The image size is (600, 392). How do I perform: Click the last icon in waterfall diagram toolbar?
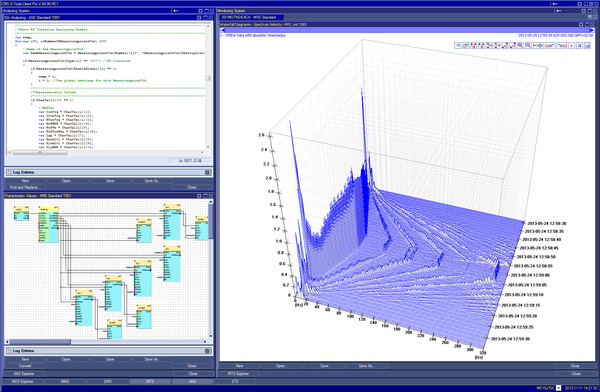point(587,45)
